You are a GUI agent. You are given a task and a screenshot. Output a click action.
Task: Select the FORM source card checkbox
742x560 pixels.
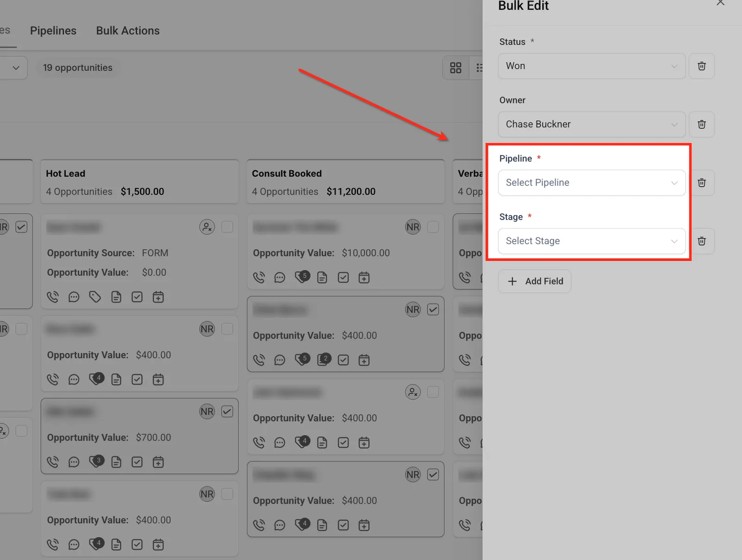(227, 227)
